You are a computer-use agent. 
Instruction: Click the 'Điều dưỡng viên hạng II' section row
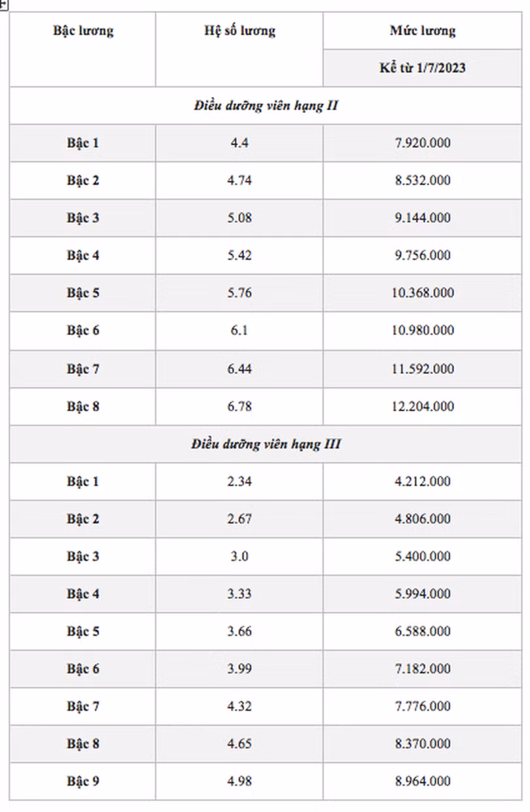point(266,105)
